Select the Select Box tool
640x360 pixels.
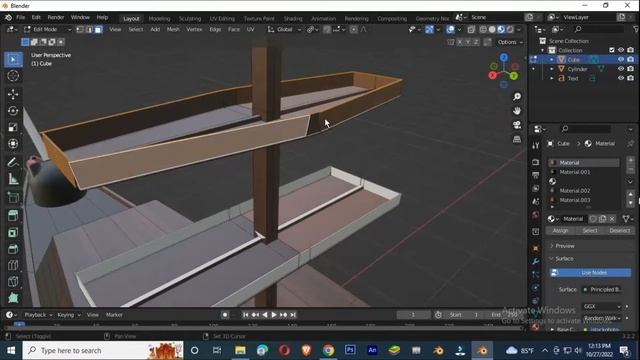13,60
